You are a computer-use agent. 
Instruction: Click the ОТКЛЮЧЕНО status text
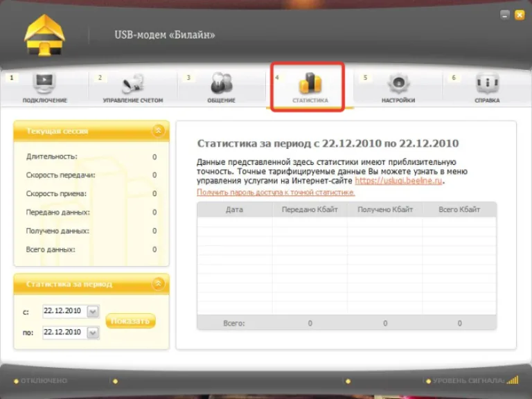coord(44,381)
